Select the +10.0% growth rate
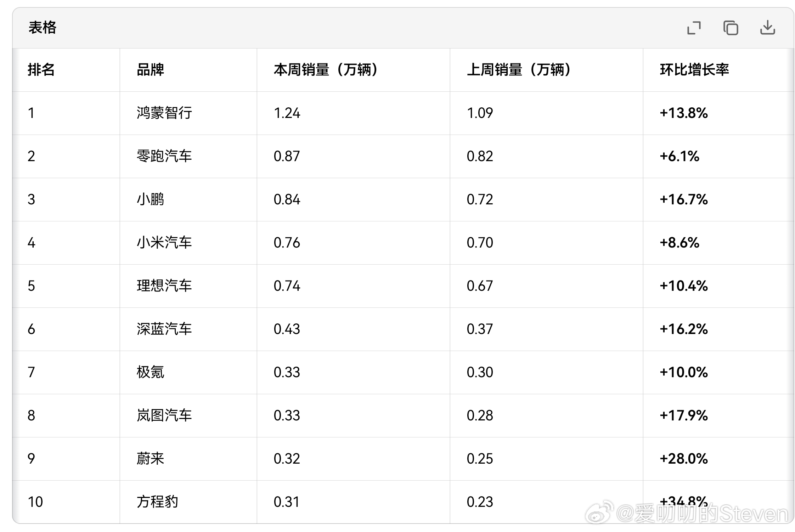 [684, 372]
